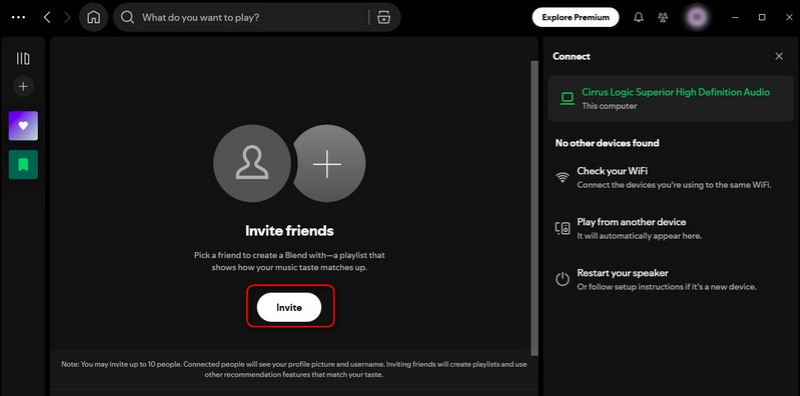Click Restart your speaker text
This screenshot has width=800, height=396.
coord(622,273)
